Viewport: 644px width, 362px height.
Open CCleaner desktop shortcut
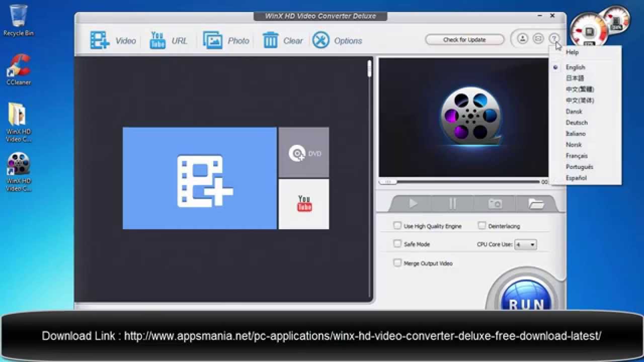19,69
